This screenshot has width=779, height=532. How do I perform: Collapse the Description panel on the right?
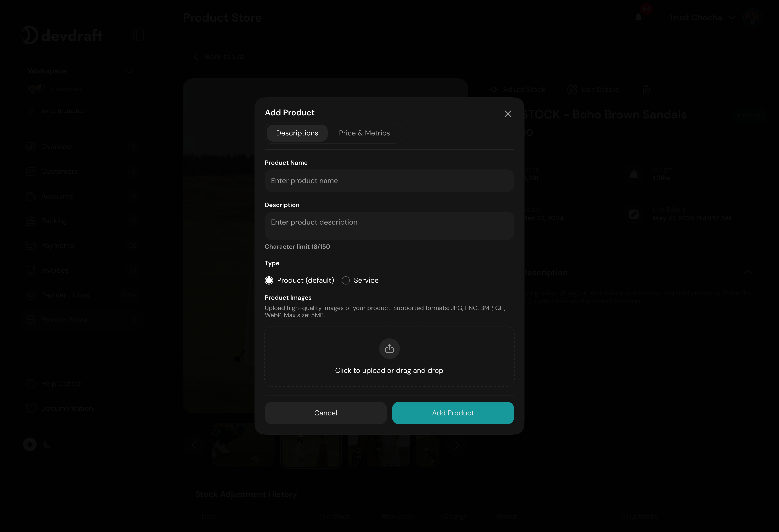click(748, 272)
